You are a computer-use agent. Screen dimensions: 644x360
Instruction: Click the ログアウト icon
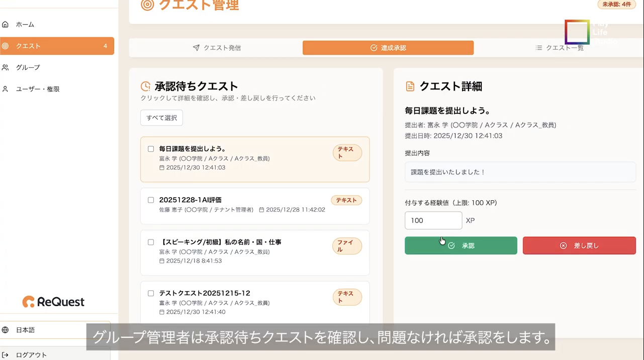point(5,354)
